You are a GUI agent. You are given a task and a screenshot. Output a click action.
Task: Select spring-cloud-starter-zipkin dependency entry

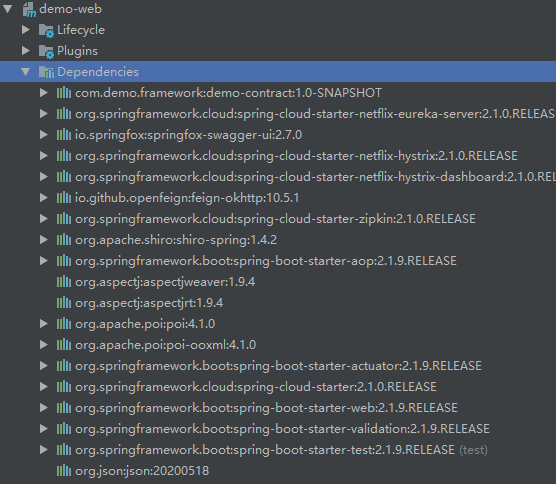click(275, 219)
